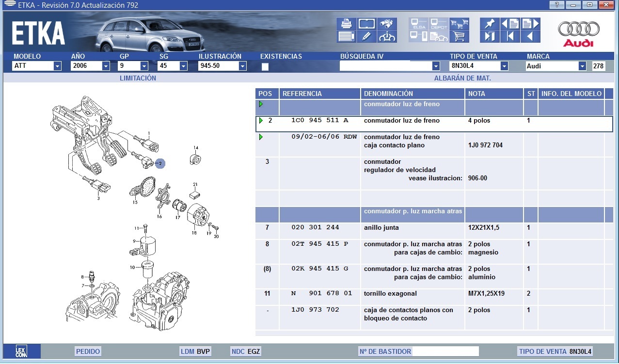This screenshot has width=619, height=364.
Task: Expand the green arrow in header row
Action: (261, 104)
